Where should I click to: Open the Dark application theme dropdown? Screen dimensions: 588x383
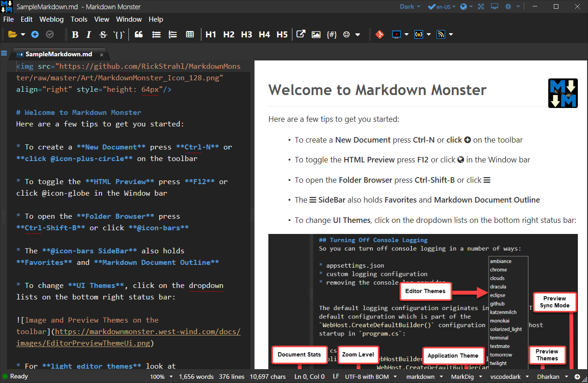pyautogui.click(x=410, y=6)
